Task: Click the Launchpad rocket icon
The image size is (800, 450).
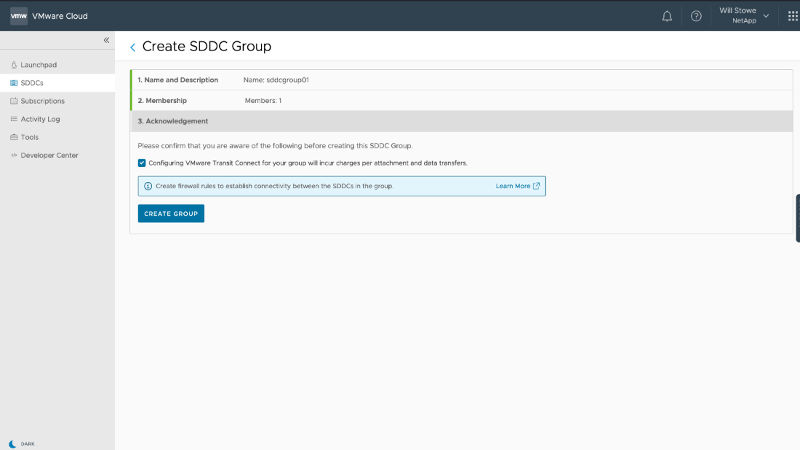Action: click(13, 65)
